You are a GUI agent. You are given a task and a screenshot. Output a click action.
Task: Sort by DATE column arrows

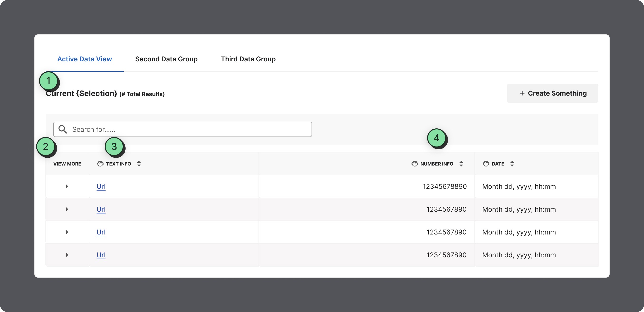click(512, 164)
